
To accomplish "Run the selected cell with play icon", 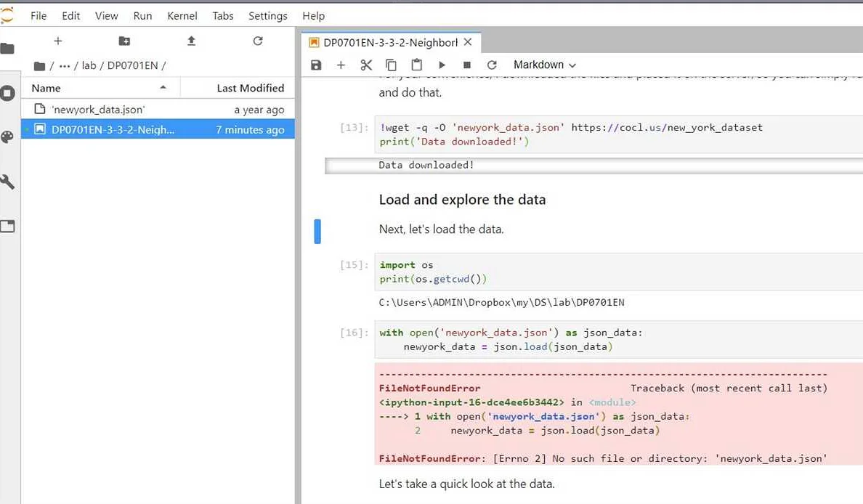I will [442, 65].
